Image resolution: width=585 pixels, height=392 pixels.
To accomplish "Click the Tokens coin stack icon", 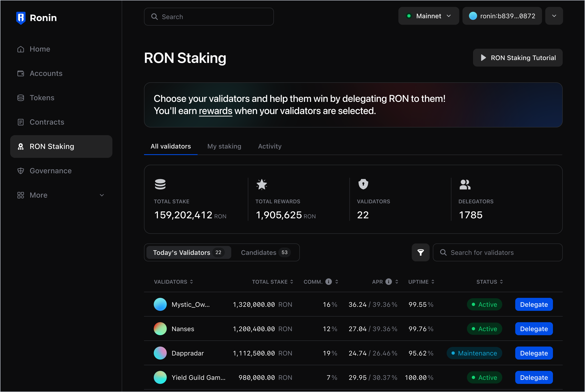I will [21, 98].
